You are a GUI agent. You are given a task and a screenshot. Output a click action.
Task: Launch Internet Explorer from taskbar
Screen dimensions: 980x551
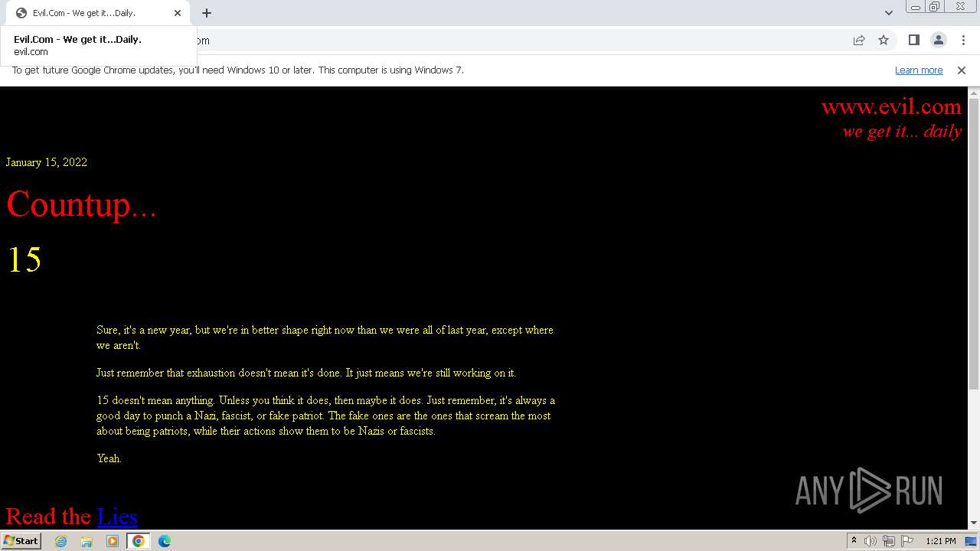point(61,541)
